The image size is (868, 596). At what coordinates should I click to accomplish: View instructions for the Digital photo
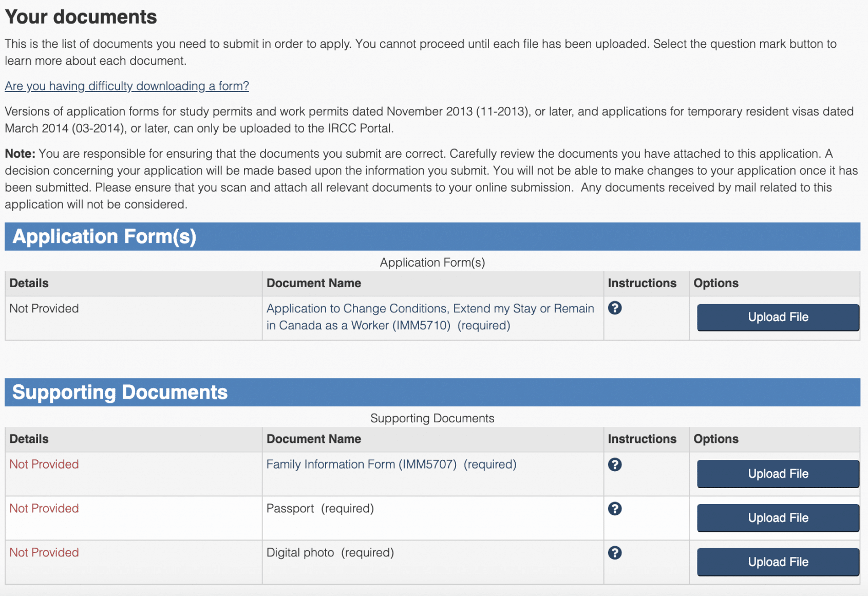click(x=615, y=553)
